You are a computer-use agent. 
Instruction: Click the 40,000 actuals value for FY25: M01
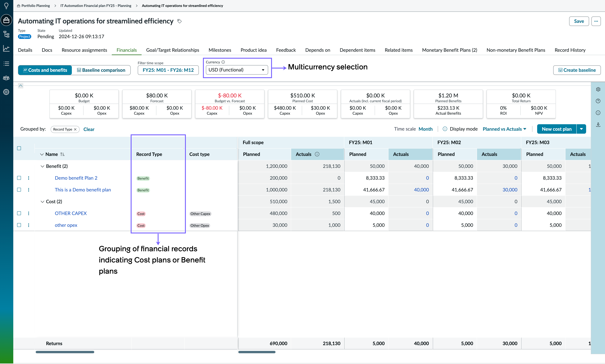421,190
